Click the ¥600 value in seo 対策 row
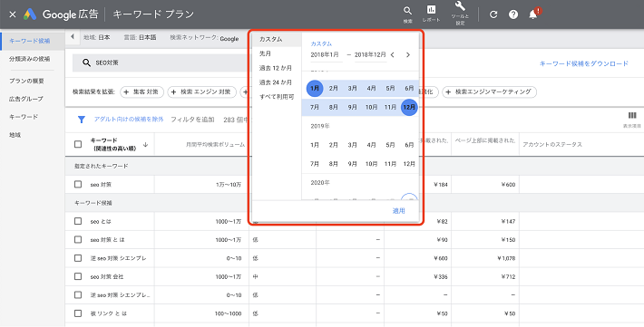The width and height of the screenshot is (644, 327). (508, 185)
